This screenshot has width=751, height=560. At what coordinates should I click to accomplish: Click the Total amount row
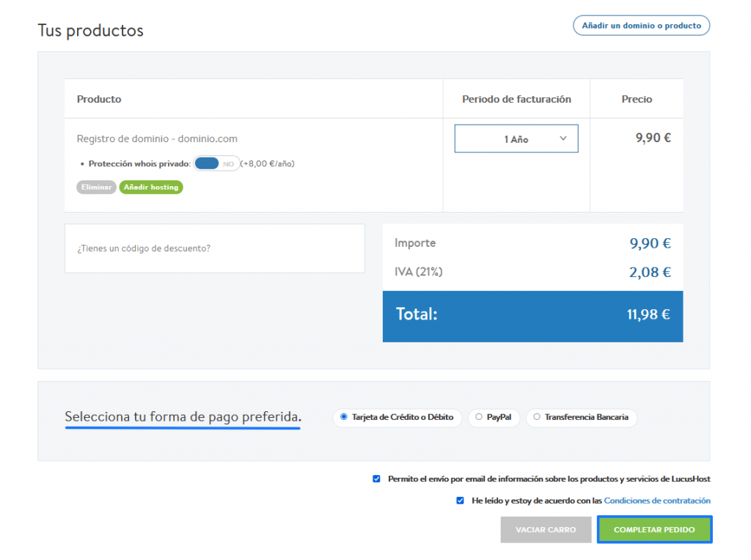532,315
